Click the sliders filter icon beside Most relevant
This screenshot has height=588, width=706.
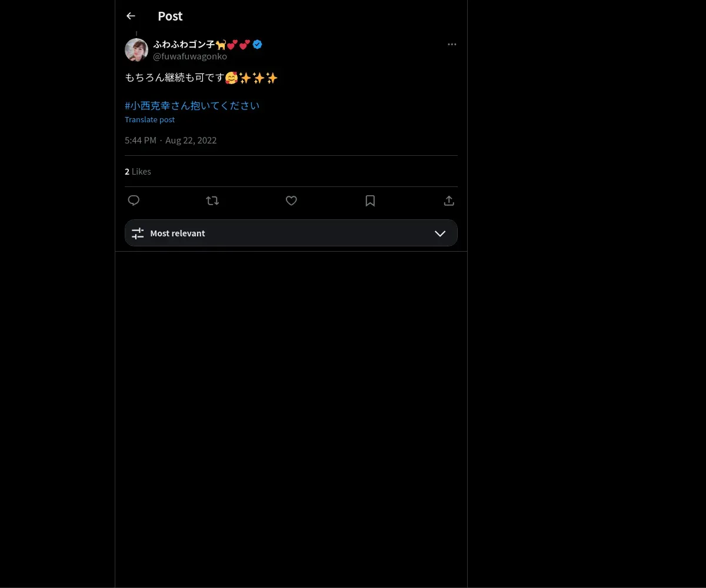[x=138, y=233]
